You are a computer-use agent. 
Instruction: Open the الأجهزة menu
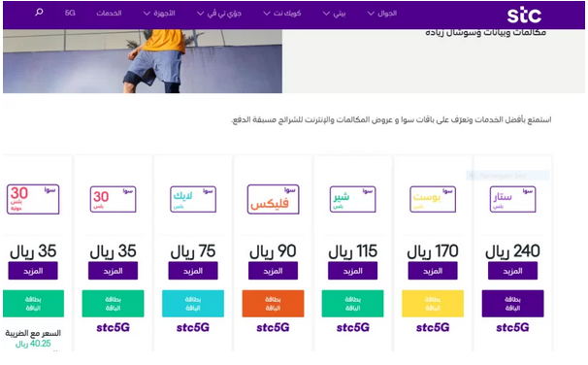(x=159, y=14)
